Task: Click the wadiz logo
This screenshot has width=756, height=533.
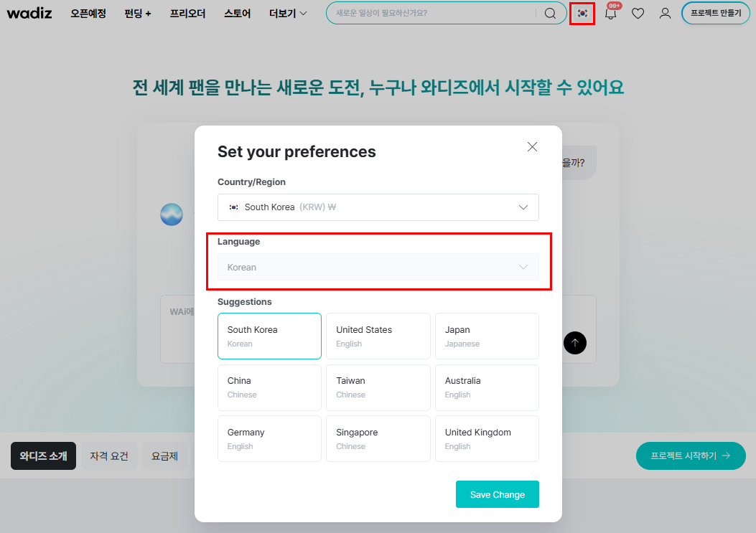Action: (x=29, y=13)
